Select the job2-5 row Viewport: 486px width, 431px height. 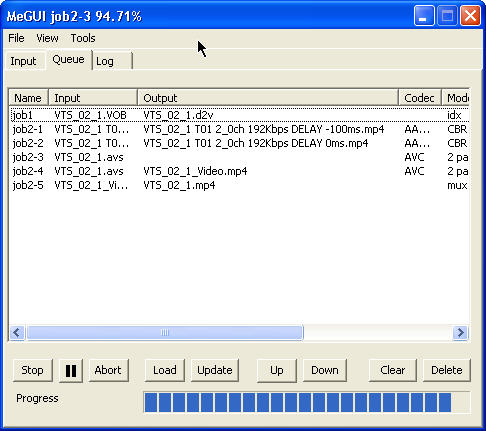click(239, 185)
